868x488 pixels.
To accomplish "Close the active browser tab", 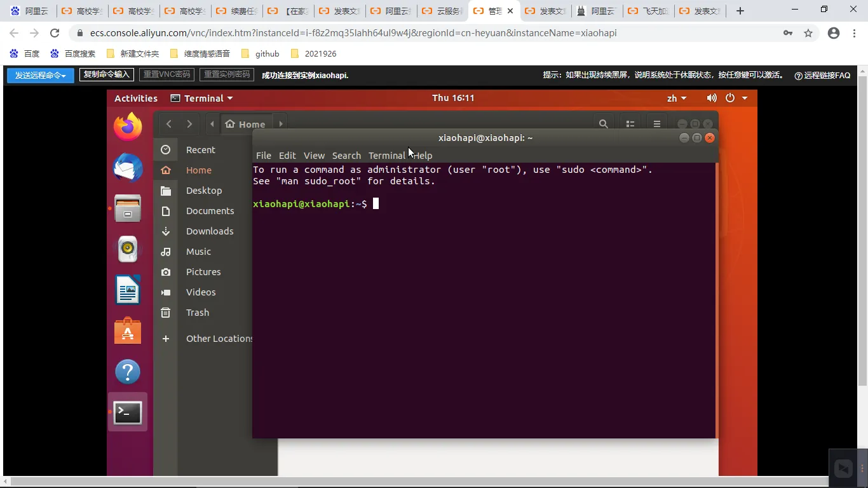I will 510,11.
